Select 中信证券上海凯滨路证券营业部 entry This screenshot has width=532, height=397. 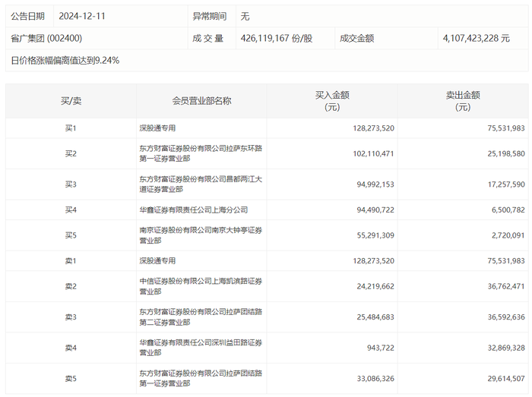pyautogui.click(x=201, y=286)
